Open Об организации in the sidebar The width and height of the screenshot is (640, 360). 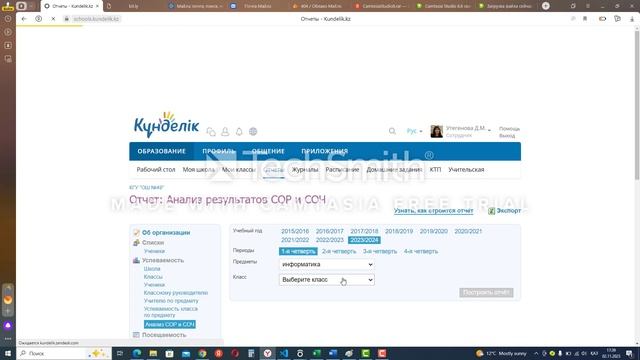point(166,232)
